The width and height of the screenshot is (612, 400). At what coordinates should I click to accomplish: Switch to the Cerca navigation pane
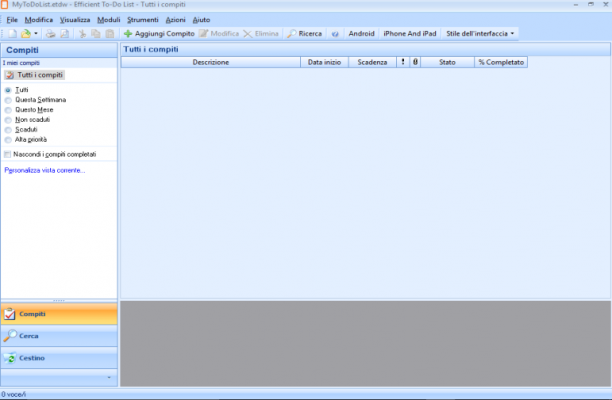coord(59,336)
